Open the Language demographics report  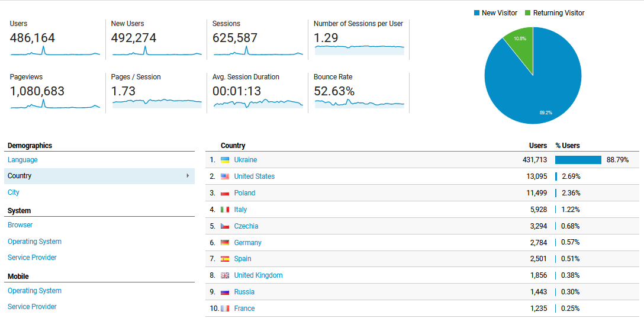pyautogui.click(x=22, y=160)
